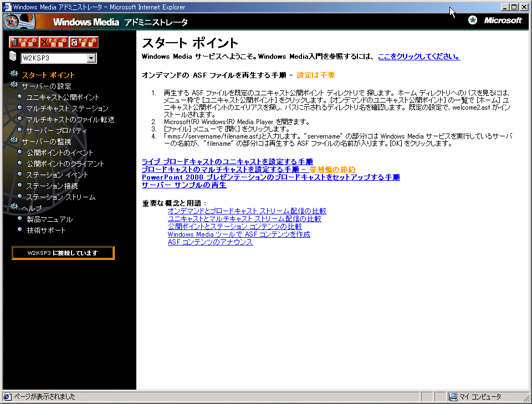Viewport: 532px width, 404px height.
Task: Click the Windows Media ツールで ASF コンテンツを作成 link
Action: [239, 234]
